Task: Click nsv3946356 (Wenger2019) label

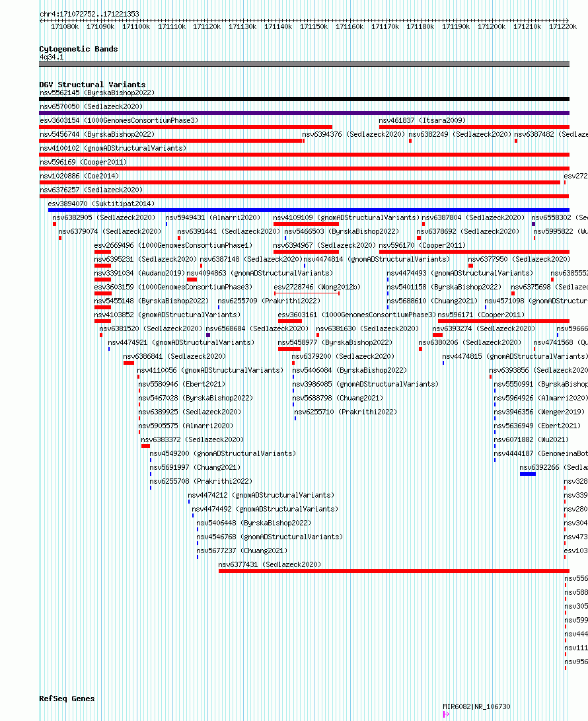Action: tap(539, 412)
